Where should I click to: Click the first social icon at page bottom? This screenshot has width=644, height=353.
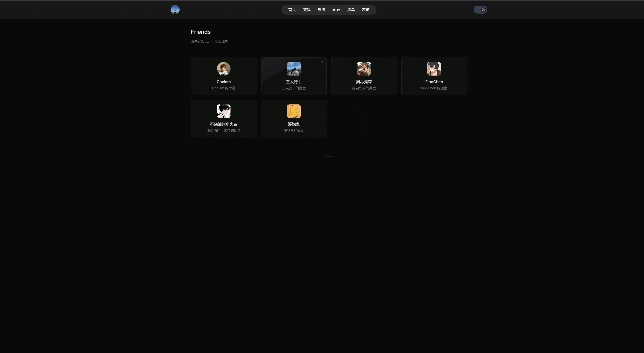click(327, 156)
